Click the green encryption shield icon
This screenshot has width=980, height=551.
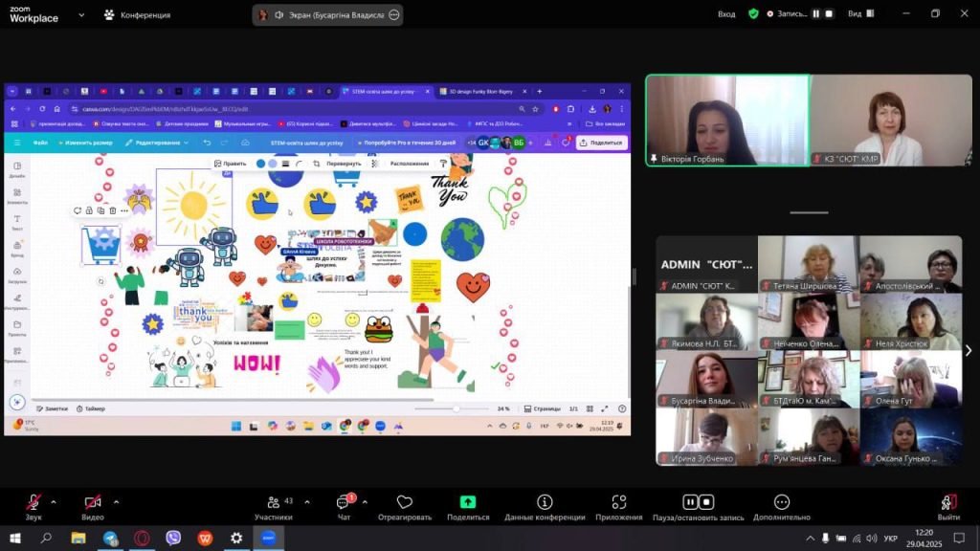click(754, 13)
